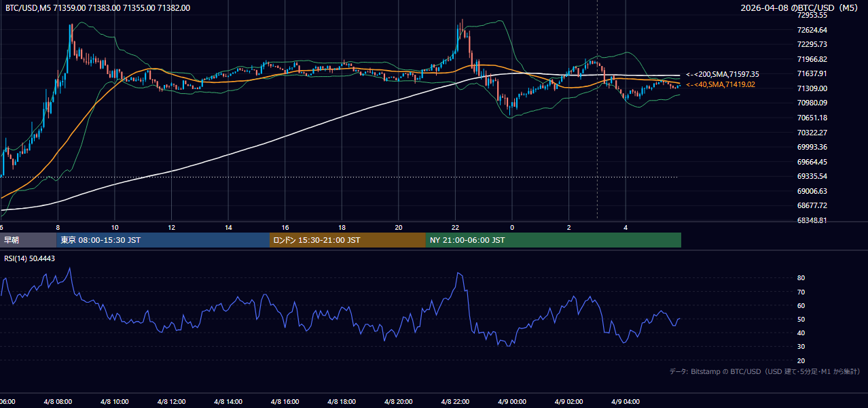This screenshot has width=868, height=408.
Task: Click the 4/8 16:00 date label
Action: 285,402
